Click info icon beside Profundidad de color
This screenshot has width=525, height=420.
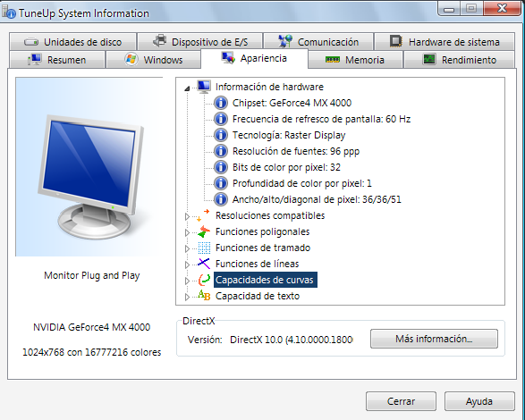(x=221, y=183)
